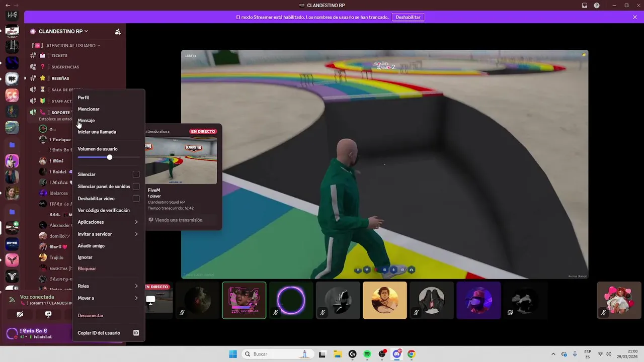Expand the Roles submenu
The height and width of the screenshot is (362, 644).
pos(109,286)
